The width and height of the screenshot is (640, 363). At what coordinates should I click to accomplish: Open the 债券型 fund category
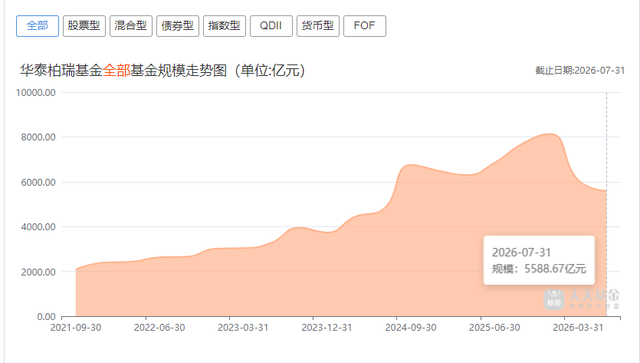178,26
